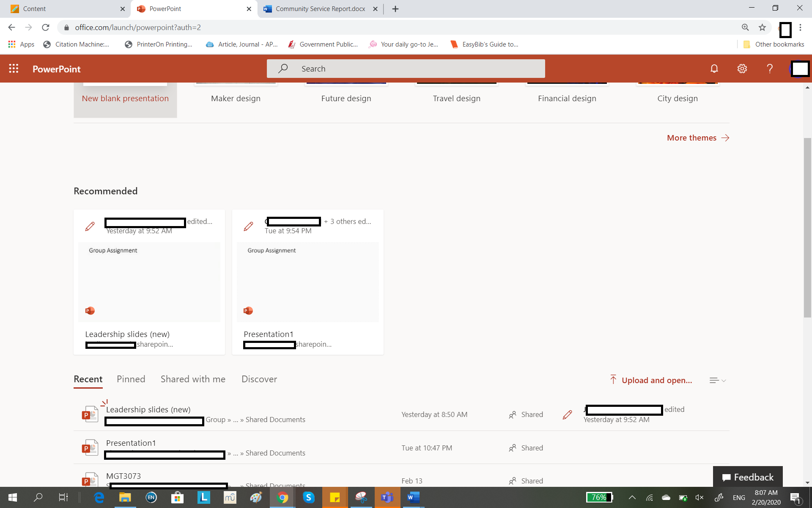
Task: Switch to the Shared with me tab
Action: click(193, 379)
